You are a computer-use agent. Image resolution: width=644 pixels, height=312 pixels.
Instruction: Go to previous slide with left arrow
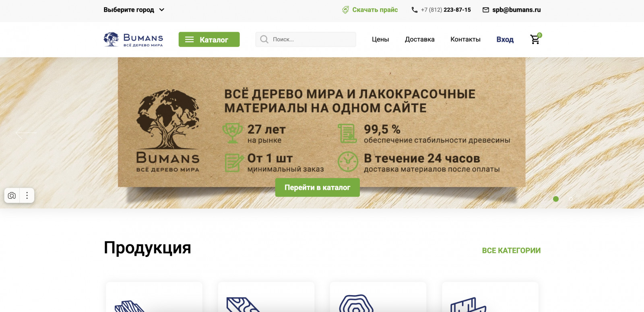[x=26, y=133]
